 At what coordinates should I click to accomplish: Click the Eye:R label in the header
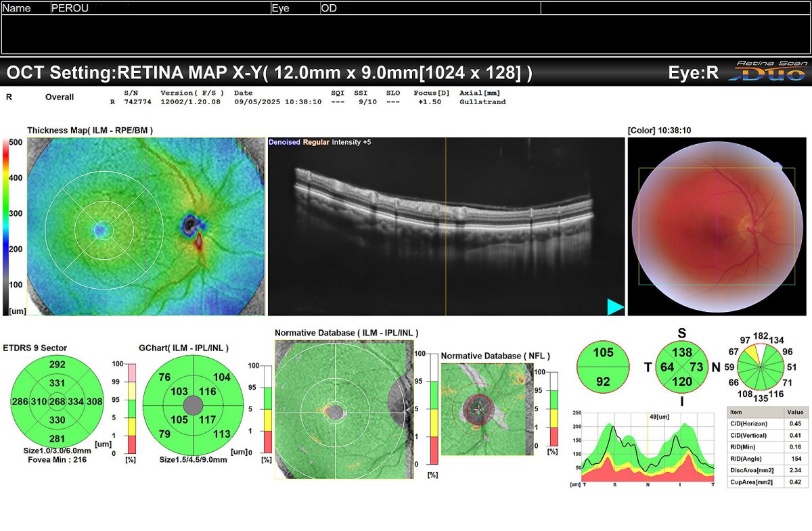[693, 72]
